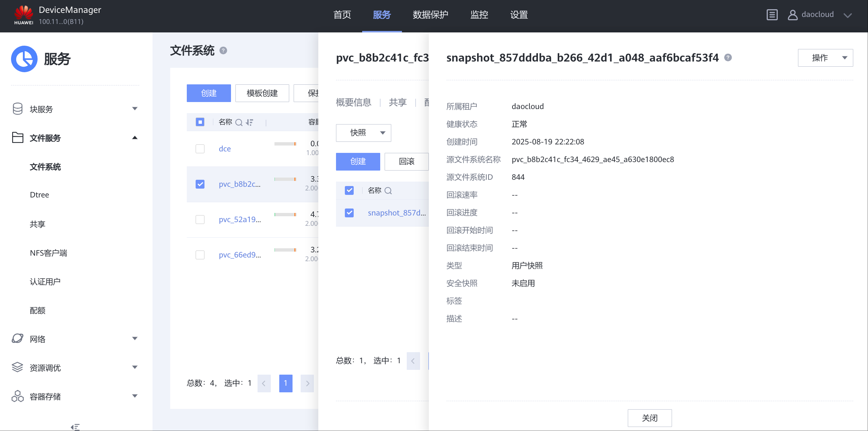Viewport: 868px width, 431px height.
Task: Click the capacity usage bar of dce
Action: coord(285,144)
